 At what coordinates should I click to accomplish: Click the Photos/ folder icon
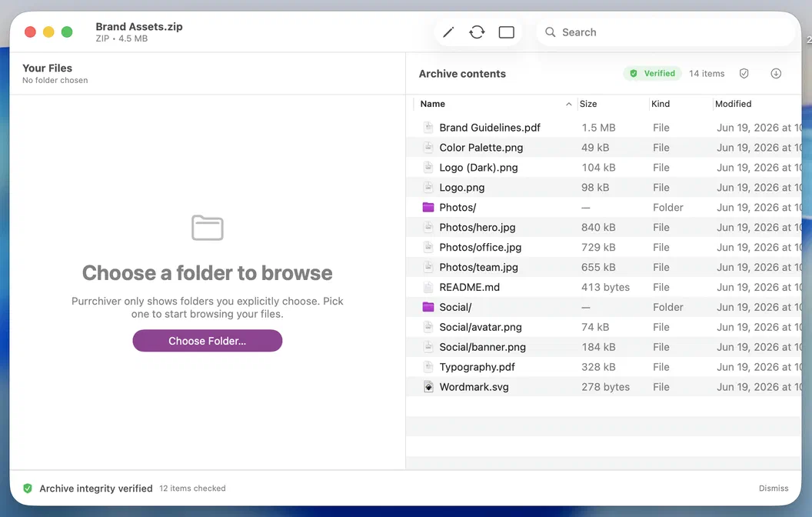coord(428,207)
